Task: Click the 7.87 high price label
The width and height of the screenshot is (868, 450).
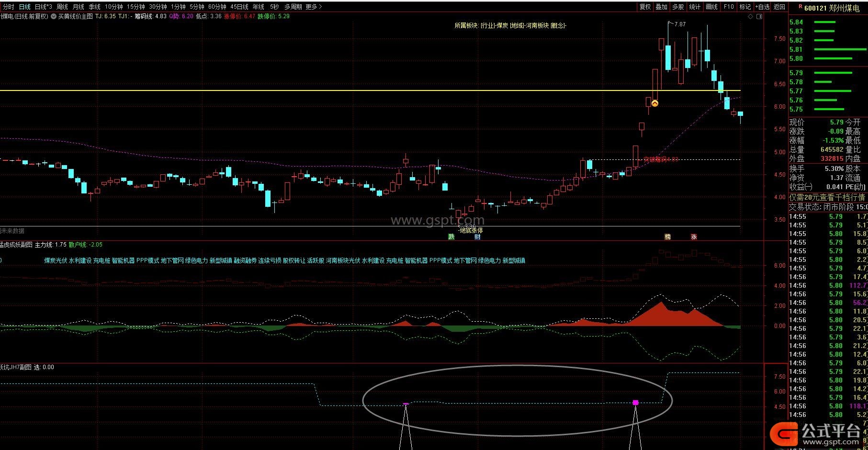Action: click(x=679, y=24)
